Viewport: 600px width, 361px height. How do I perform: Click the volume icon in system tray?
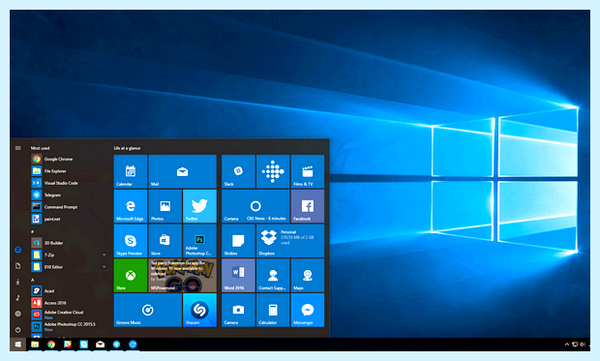[x=583, y=344]
